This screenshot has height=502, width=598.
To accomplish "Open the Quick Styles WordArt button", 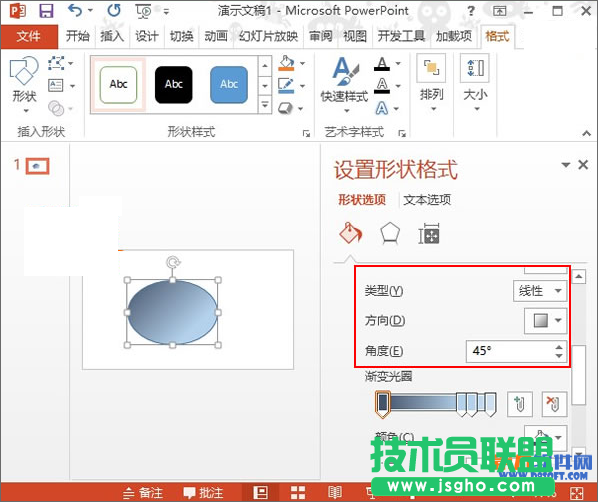I will coord(344,85).
